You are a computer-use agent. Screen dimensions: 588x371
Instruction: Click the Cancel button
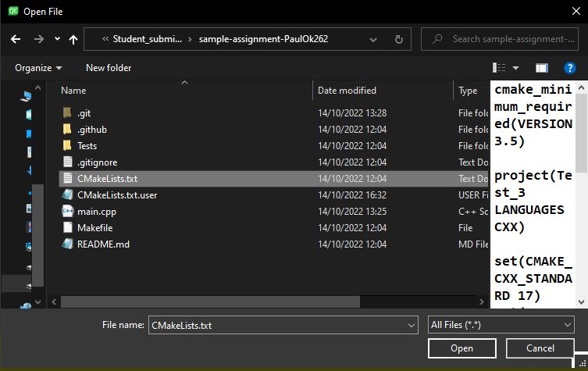(540, 348)
